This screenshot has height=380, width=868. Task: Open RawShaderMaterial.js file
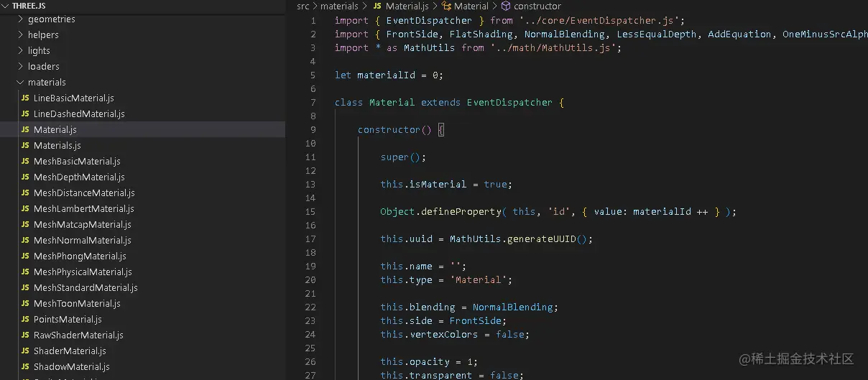78,335
